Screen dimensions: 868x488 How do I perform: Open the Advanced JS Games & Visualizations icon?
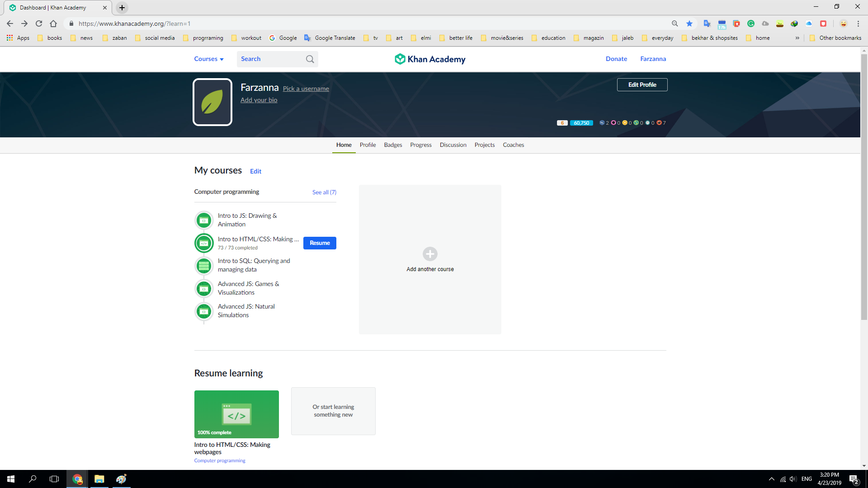(204, 289)
